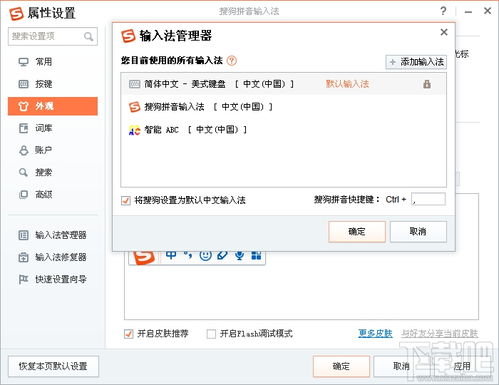
Task: Click the shirt icon beside 外观
Action: tap(23, 106)
